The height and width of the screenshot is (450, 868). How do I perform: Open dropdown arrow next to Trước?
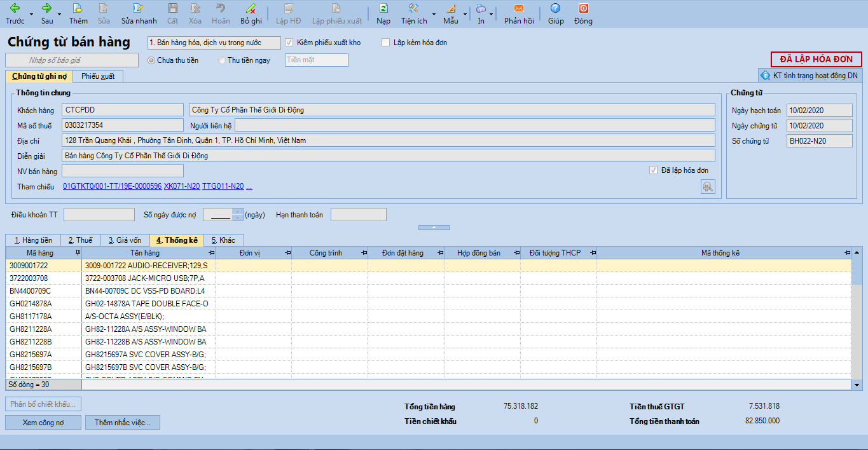click(31, 14)
